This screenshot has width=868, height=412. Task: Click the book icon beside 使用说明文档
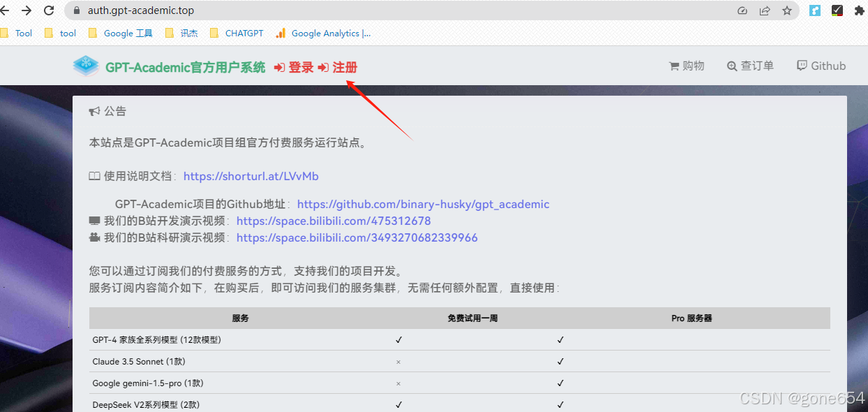[95, 176]
